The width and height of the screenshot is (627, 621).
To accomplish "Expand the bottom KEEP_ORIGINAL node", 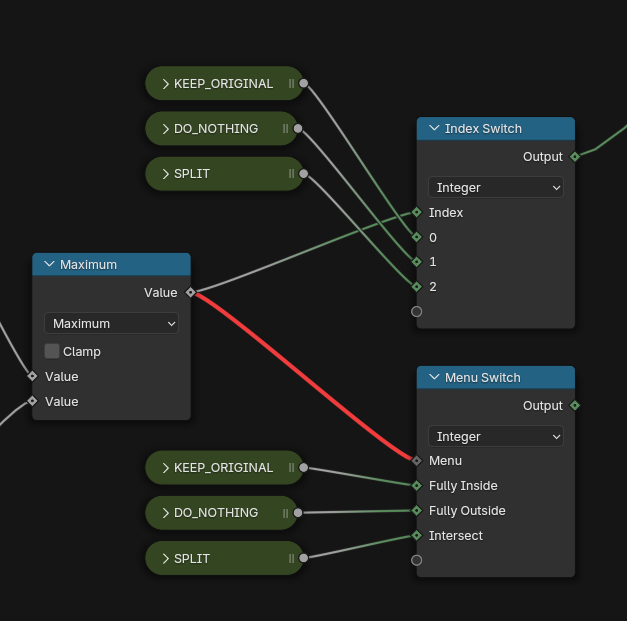I will pos(166,468).
